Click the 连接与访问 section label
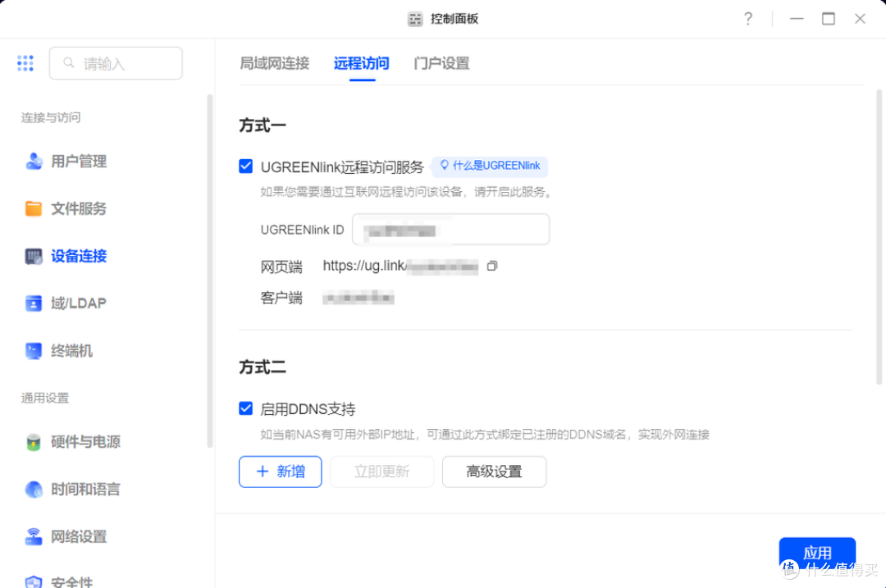The image size is (886, 588). pos(51,117)
